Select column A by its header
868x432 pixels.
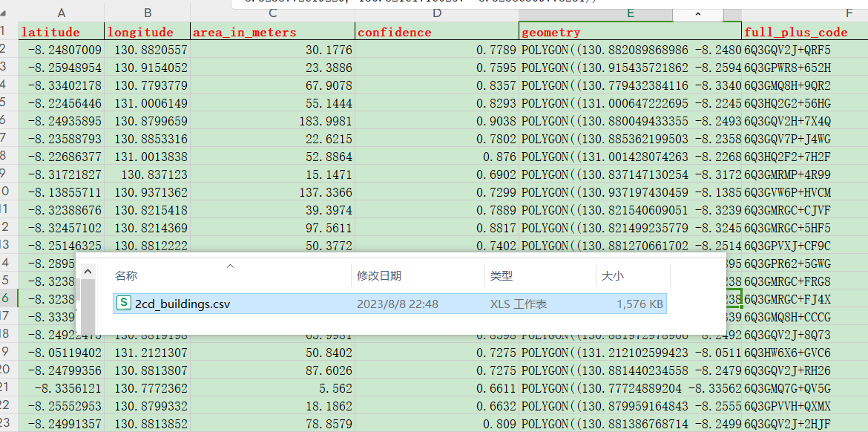pos(62,13)
